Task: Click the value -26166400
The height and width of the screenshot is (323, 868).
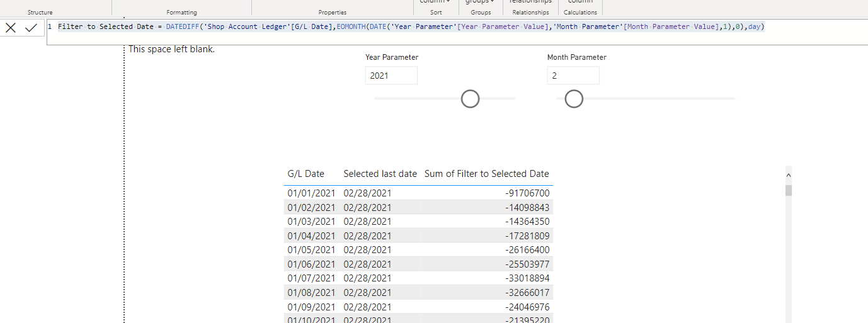Action: (x=527, y=250)
